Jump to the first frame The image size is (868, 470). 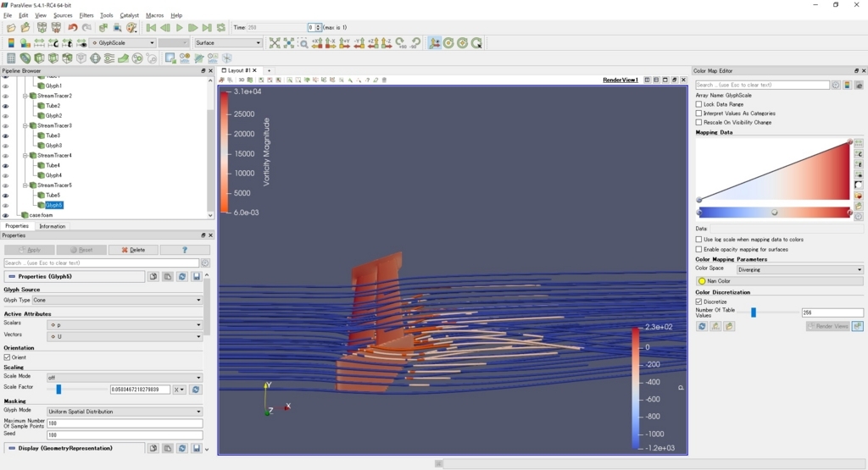click(151, 28)
